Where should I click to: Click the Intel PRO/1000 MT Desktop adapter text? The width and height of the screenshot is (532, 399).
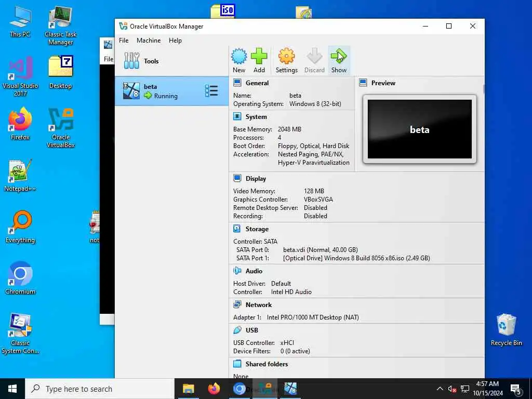[313, 317]
